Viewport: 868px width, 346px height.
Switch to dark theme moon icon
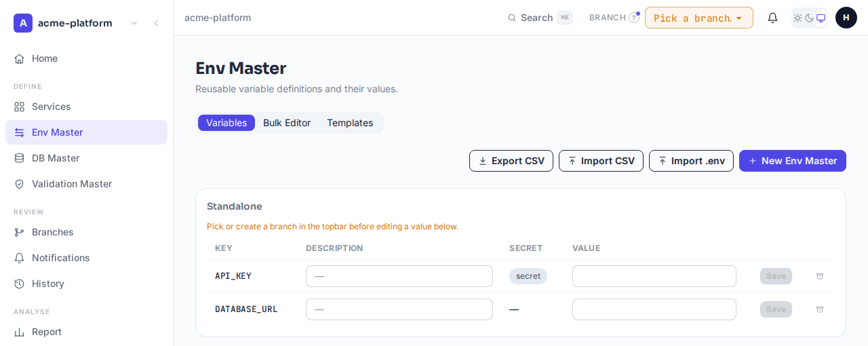click(x=809, y=18)
